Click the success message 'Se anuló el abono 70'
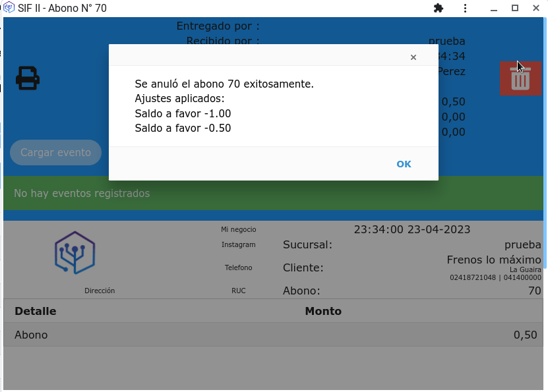This screenshot has width=548, height=392. pyautogui.click(x=224, y=84)
